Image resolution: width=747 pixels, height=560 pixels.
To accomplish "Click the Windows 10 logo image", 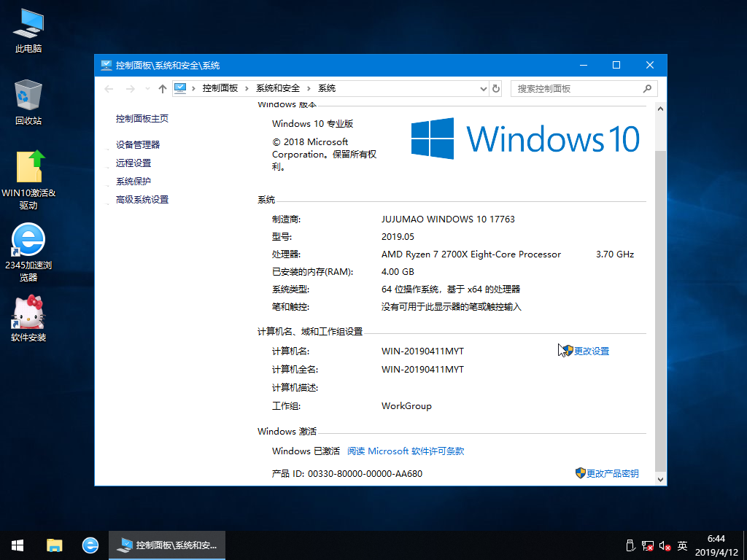I will pos(525,139).
